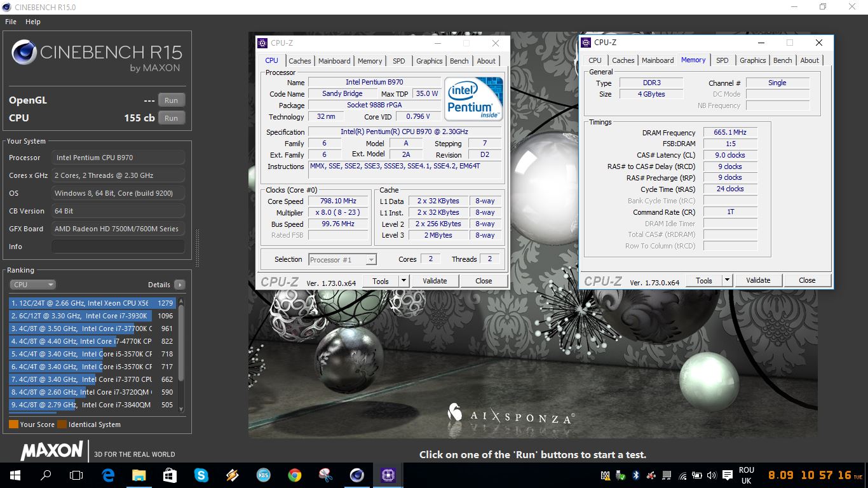This screenshot has height=488, width=868.
Task: Open taskbar clock showing 10 57 16
Action: (x=815, y=475)
